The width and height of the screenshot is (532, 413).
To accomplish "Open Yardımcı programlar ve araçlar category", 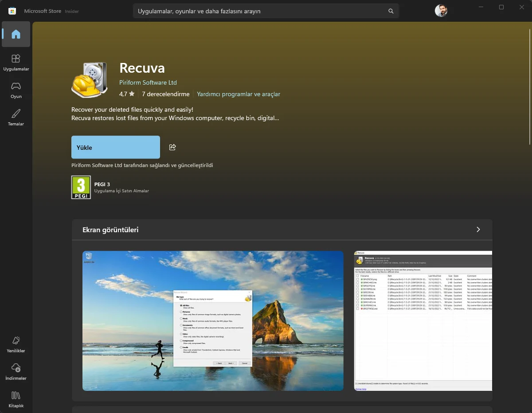I will pos(239,94).
